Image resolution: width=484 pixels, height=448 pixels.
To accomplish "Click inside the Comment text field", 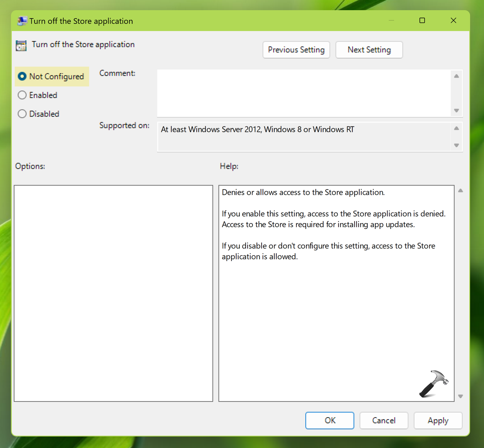I will [304, 93].
